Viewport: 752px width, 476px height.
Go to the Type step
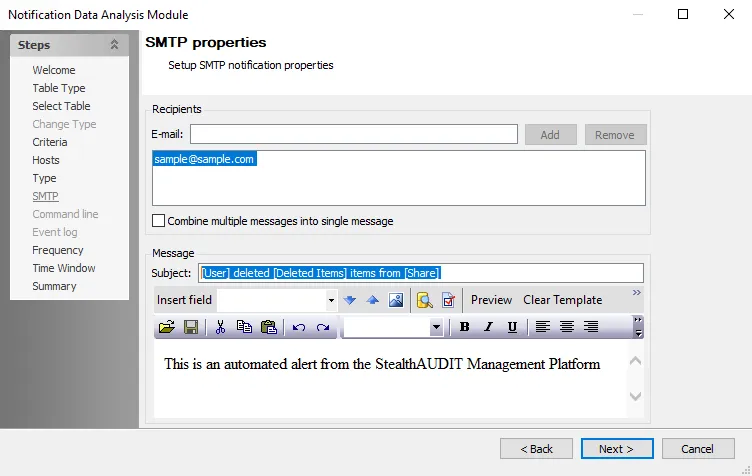(44, 178)
